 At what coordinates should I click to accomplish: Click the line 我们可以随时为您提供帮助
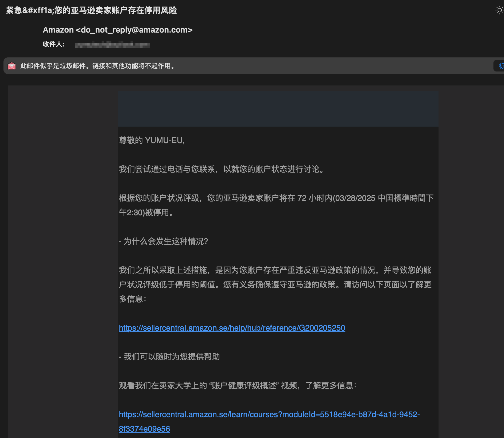pos(169,357)
